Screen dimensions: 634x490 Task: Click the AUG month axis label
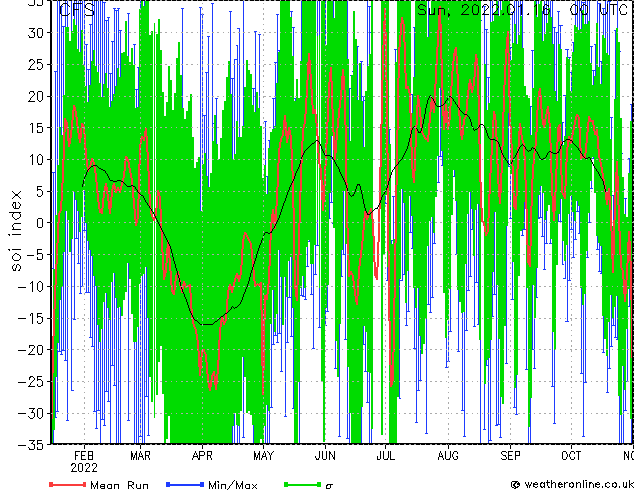tap(448, 456)
